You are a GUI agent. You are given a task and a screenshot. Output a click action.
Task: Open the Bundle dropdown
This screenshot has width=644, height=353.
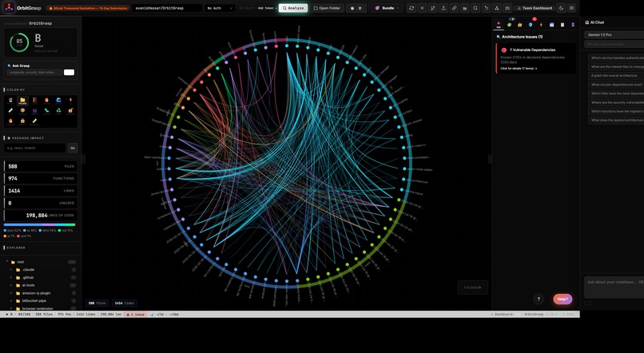(388, 8)
